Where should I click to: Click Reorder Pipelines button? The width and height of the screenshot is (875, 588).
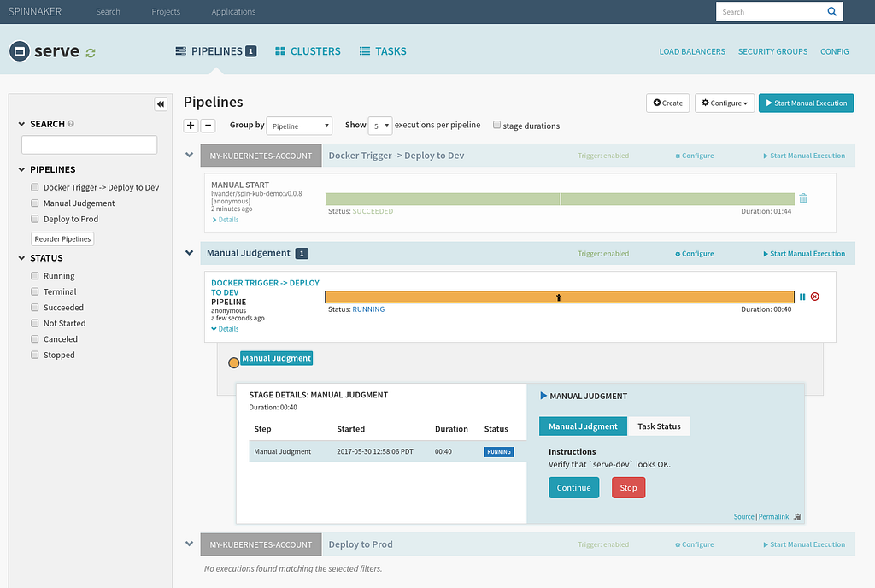tap(62, 238)
